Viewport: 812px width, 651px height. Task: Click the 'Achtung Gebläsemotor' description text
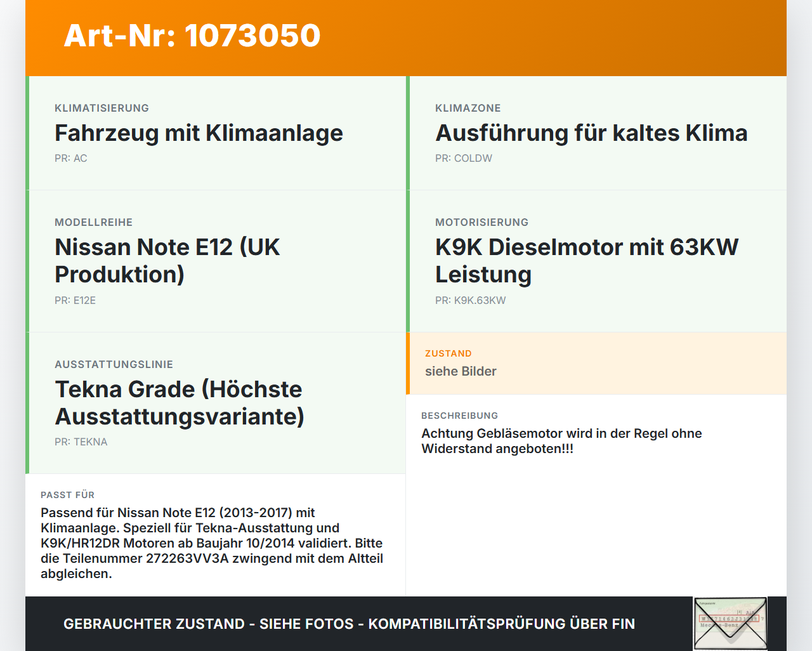click(561, 441)
